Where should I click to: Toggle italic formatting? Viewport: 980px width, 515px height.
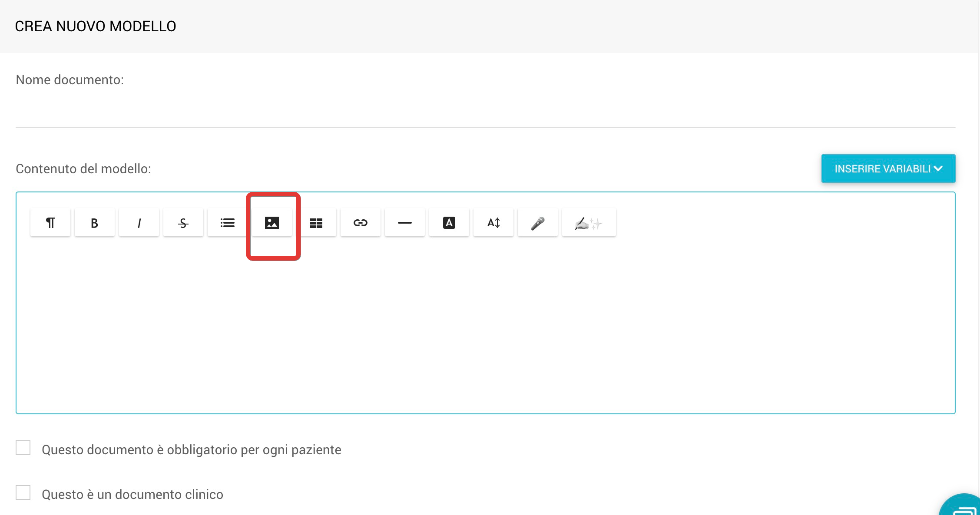(x=139, y=223)
